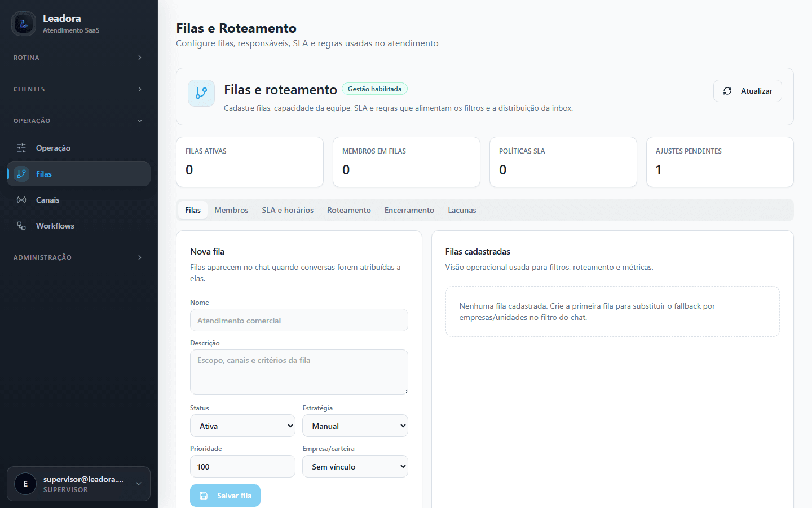Screen dimensions: 812x508
Task: Select the Filas branch icon in sidebar
Action: pyautogui.click(x=21, y=174)
